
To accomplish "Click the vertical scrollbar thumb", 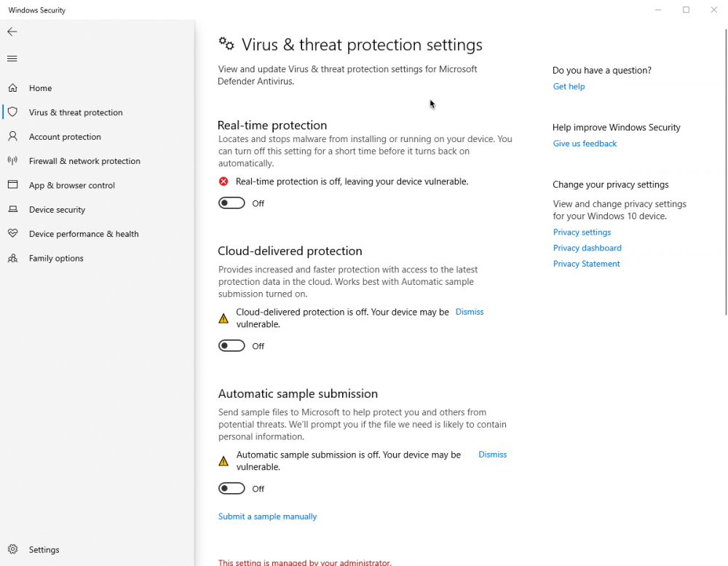I will [x=725, y=171].
